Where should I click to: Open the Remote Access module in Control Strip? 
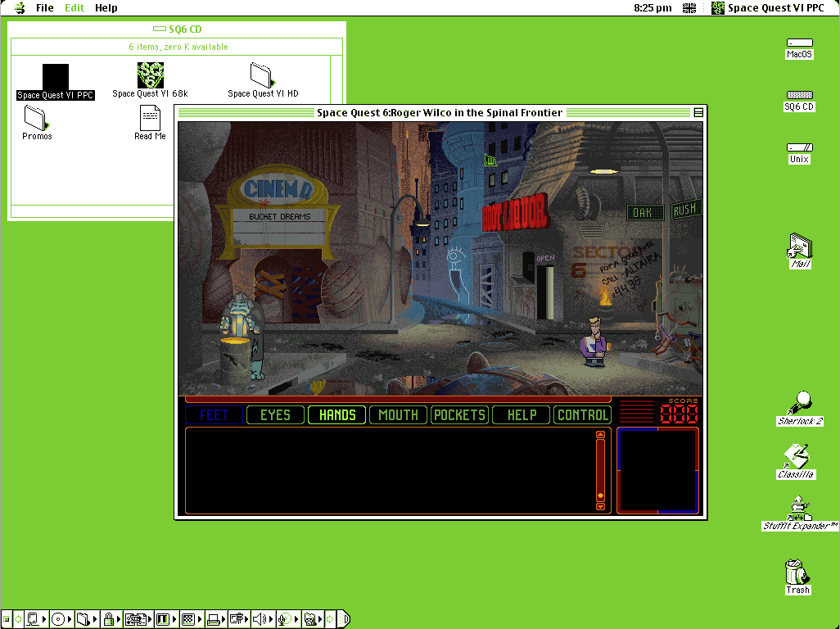tap(239, 619)
